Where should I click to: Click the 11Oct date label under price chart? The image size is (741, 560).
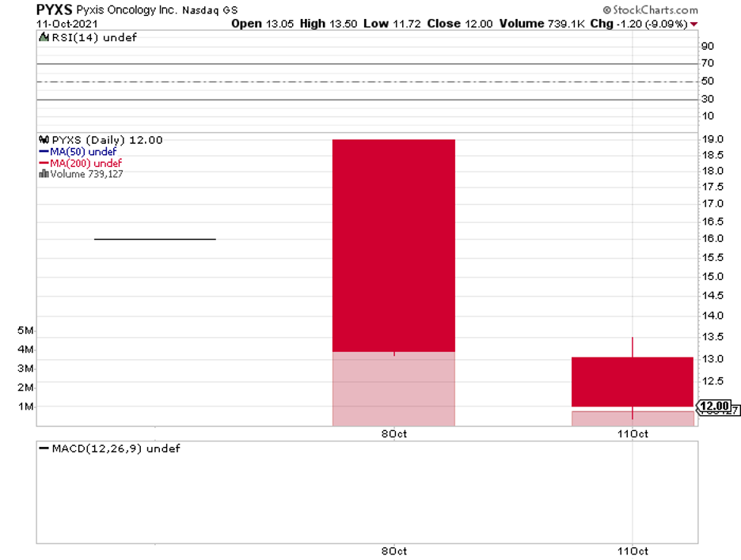pos(633,433)
